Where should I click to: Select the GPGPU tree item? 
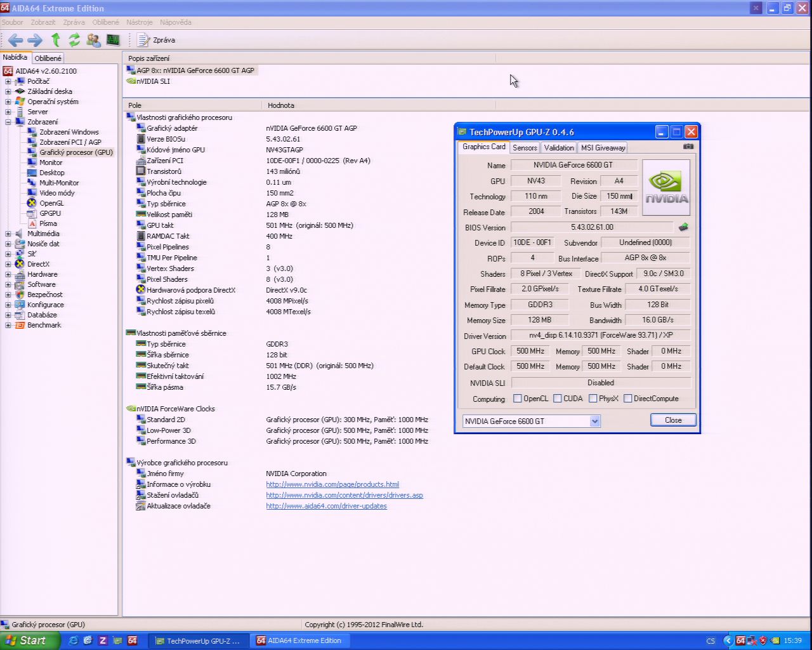(50, 213)
